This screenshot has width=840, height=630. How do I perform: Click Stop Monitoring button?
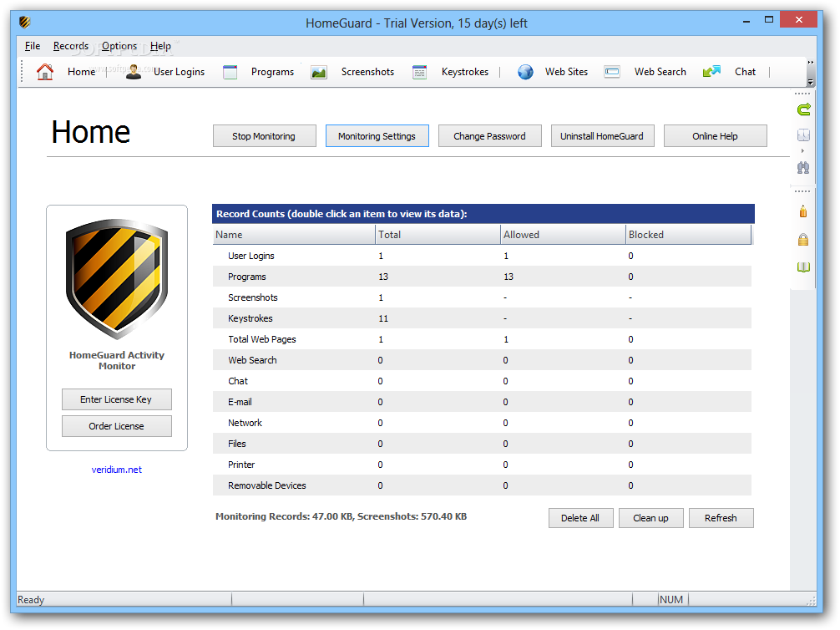tap(264, 136)
